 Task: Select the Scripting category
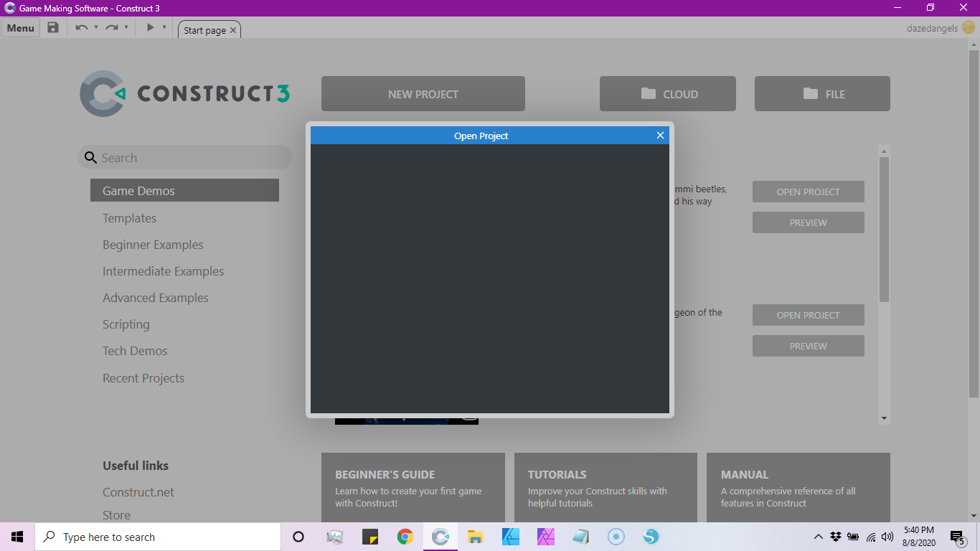[x=126, y=324]
